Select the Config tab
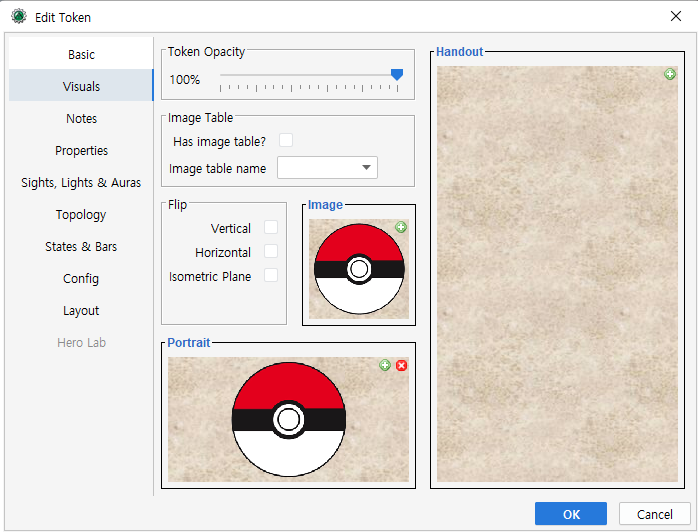The image size is (698, 532). [x=81, y=279]
